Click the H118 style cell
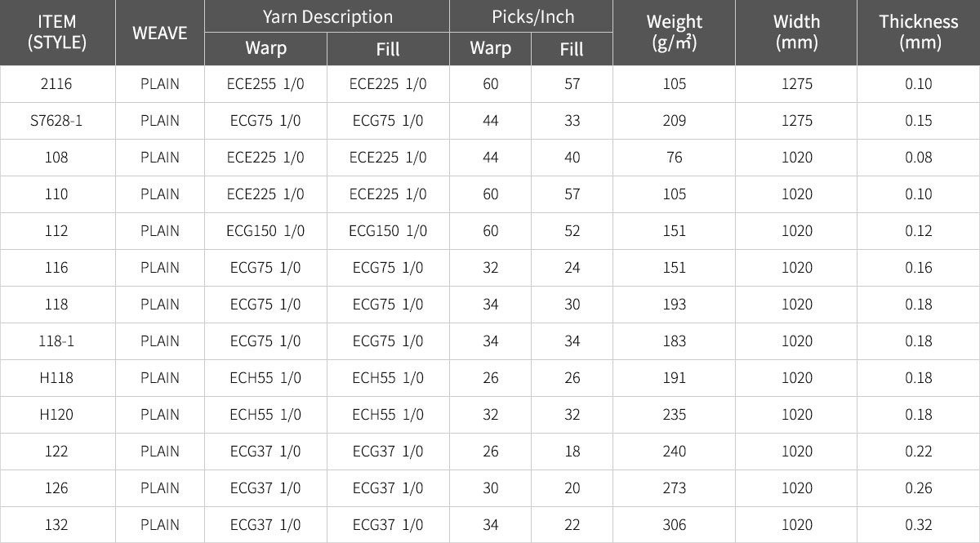The width and height of the screenshot is (980, 543). click(57, 378)
